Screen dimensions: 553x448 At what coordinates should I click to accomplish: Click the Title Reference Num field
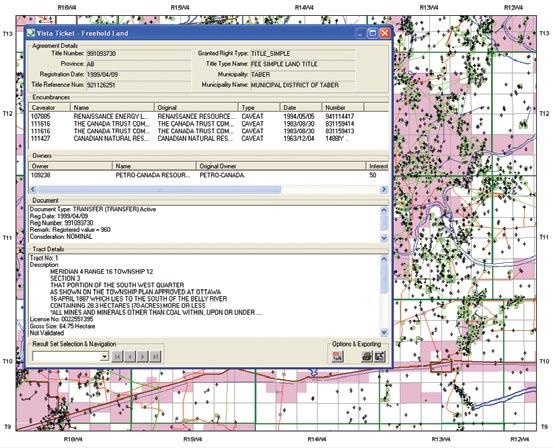pyautogui.click(x=139, y=85)
